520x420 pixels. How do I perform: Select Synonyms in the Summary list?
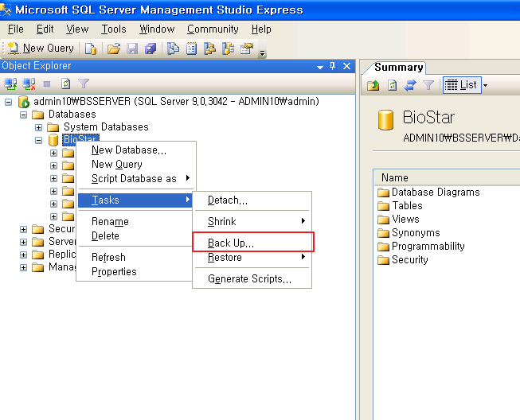click(409, 233)
